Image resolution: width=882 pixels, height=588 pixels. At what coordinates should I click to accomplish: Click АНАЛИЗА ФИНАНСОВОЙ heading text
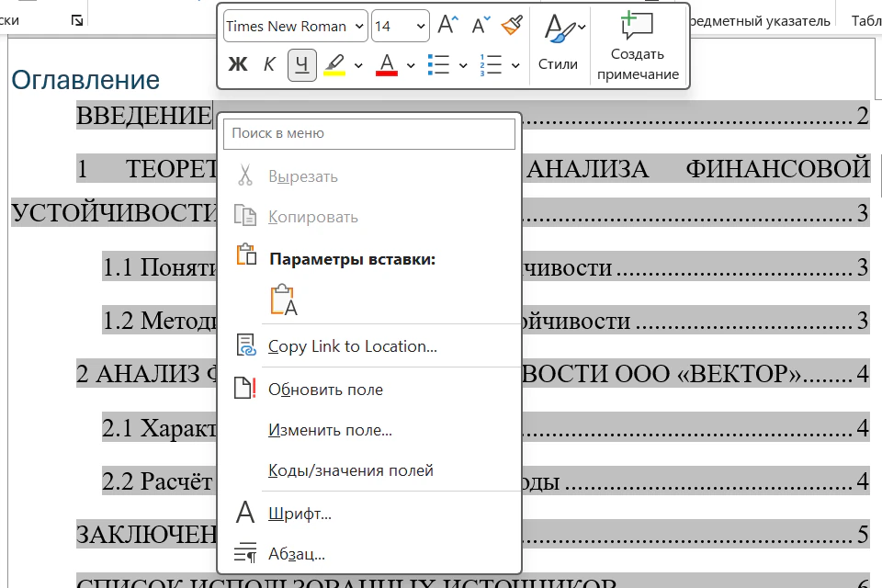698,169
